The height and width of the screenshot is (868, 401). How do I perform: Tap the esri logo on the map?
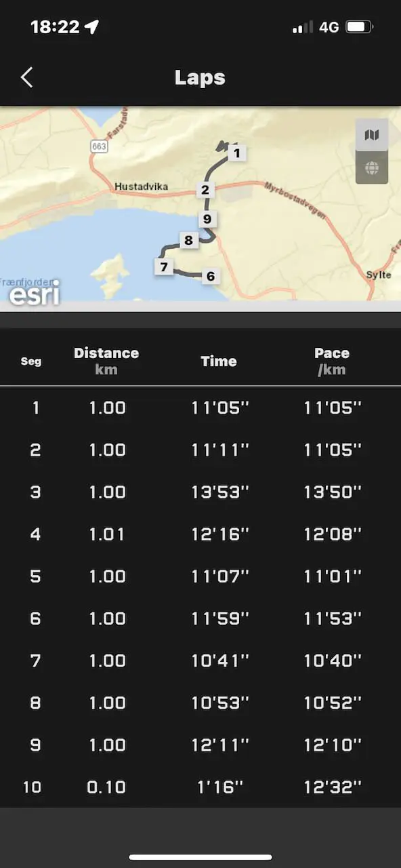pos(34,294)
